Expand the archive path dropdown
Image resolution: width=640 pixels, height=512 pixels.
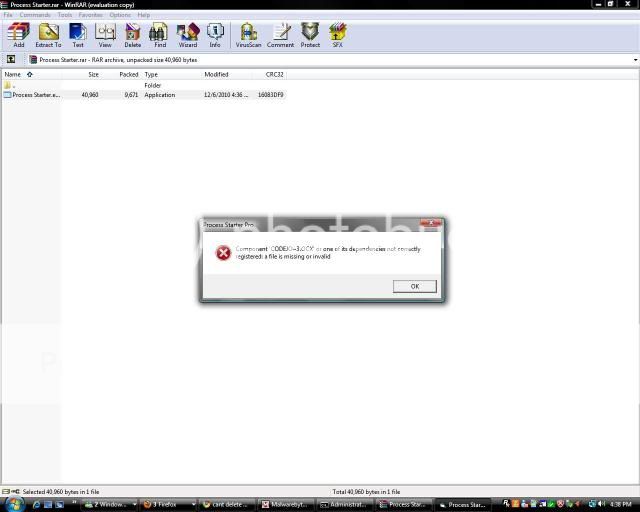635,60
